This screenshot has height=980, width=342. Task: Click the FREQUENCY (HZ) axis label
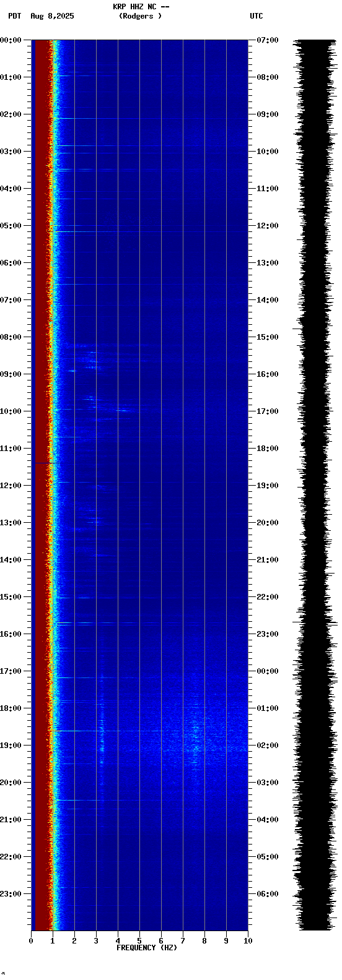147,948
